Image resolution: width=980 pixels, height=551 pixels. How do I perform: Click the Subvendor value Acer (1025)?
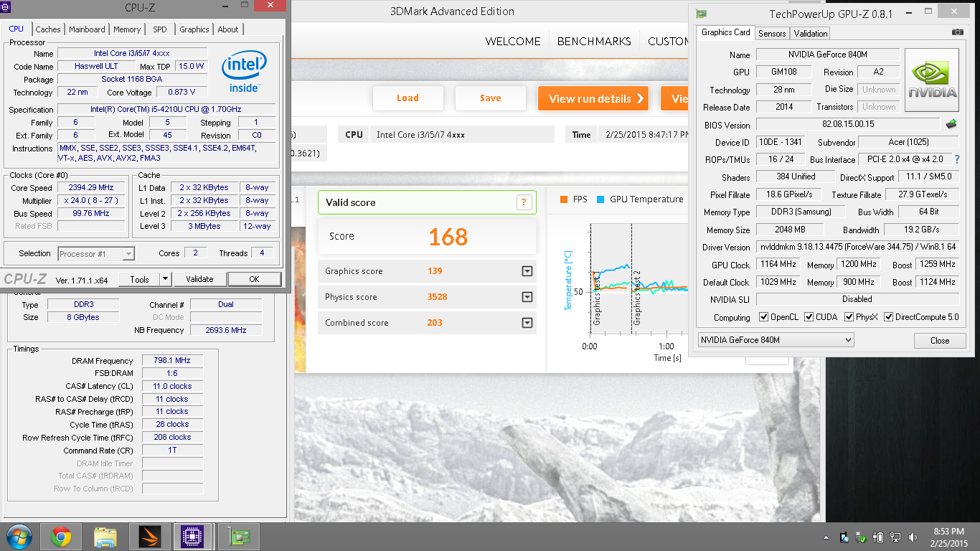(909, 142)
